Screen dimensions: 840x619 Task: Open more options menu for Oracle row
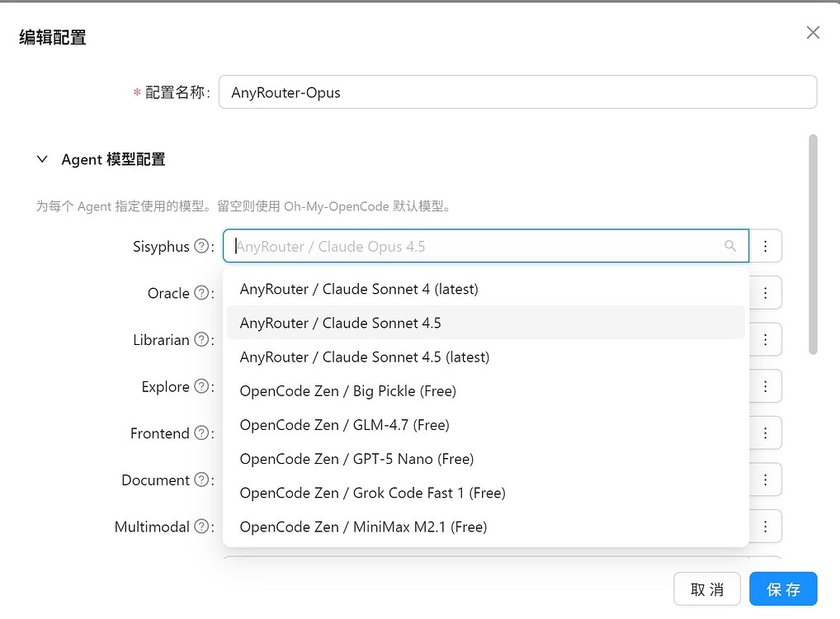765,293
